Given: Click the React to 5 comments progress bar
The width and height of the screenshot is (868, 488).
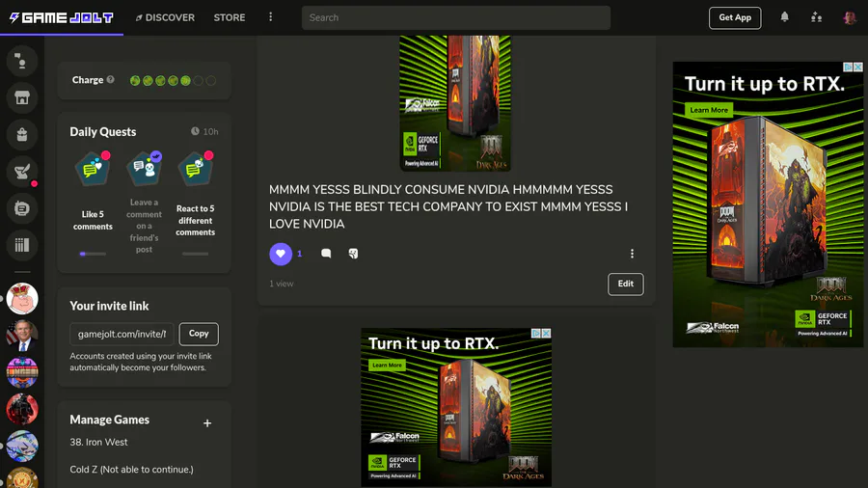Looking at the screenshot, I should [196, 254].
